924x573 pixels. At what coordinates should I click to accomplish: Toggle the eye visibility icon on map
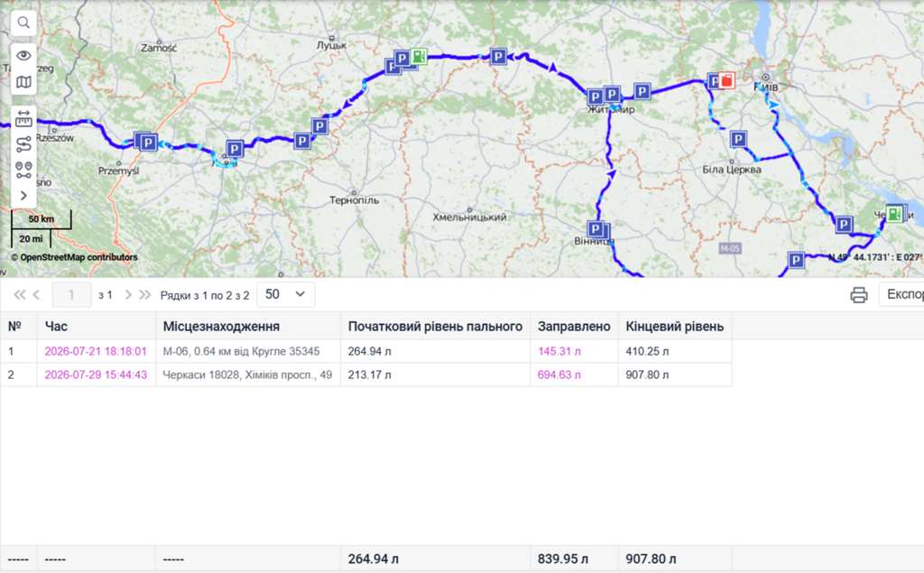point(23,55)
